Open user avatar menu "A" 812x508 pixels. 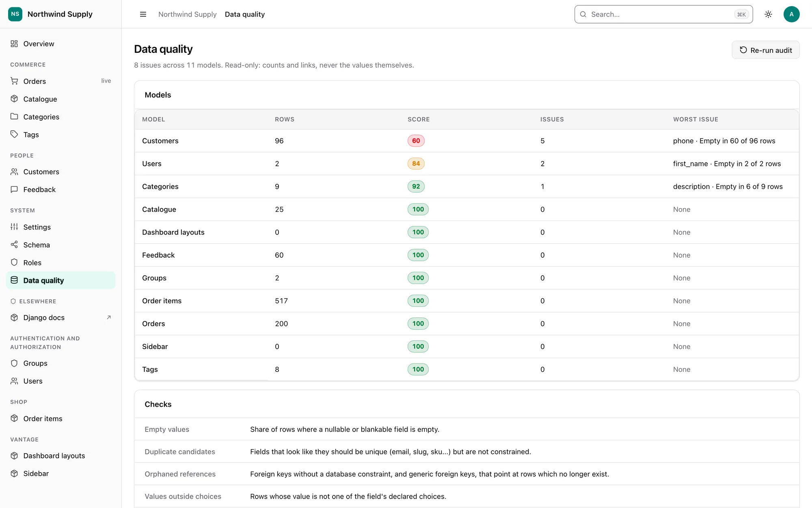(x=791, y=14)
